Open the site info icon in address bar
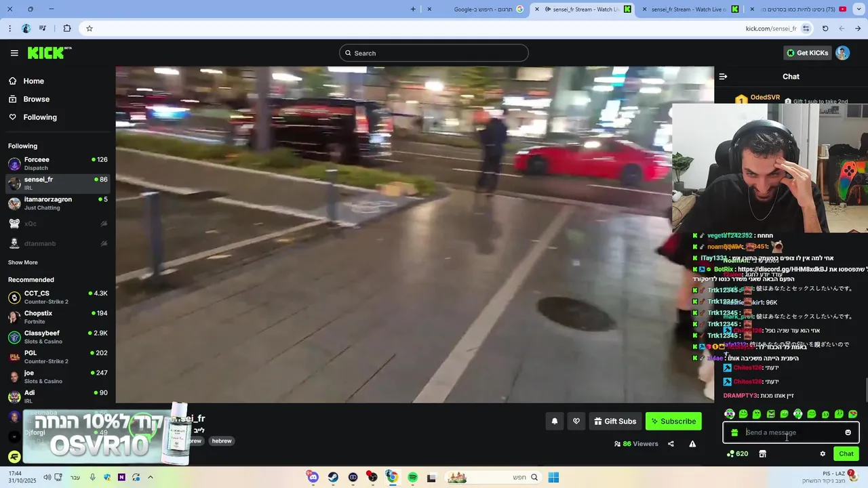The width and height of the screenshot is (868, 488). [806, 28]
